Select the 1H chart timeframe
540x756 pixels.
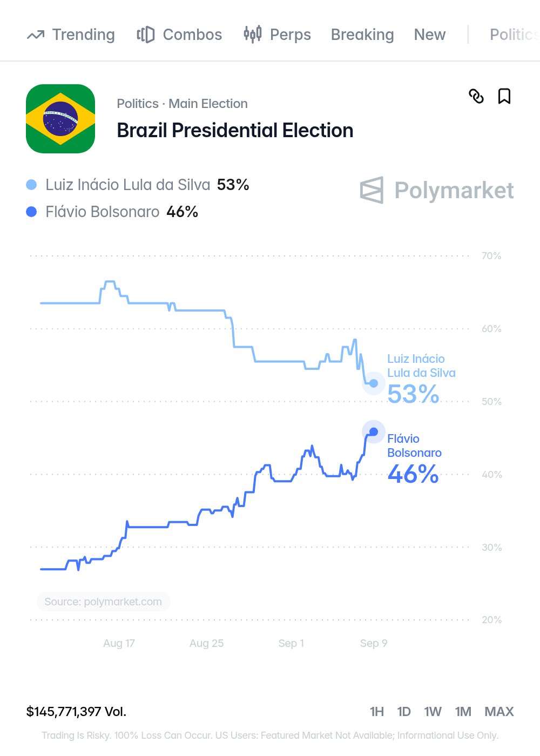tap(377, 712)
